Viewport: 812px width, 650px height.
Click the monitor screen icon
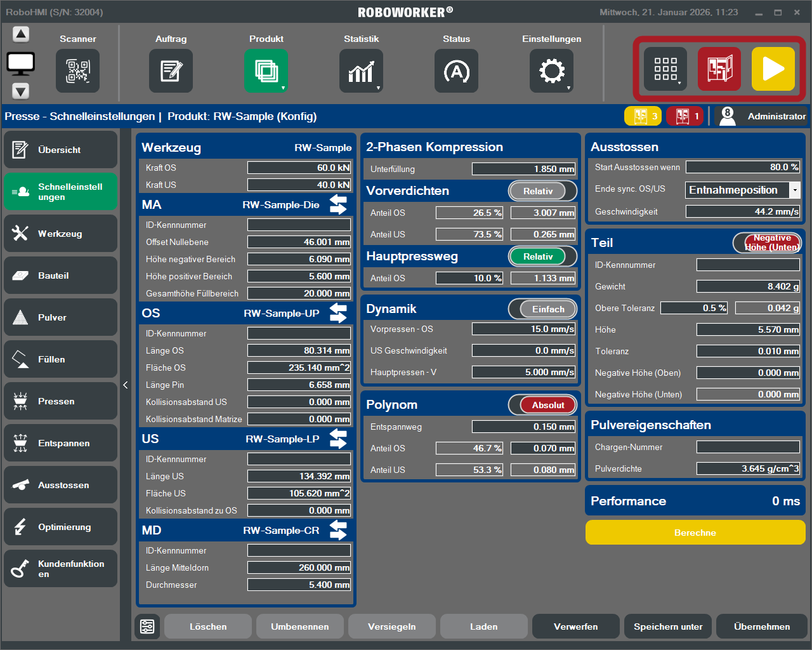(21, 63)
